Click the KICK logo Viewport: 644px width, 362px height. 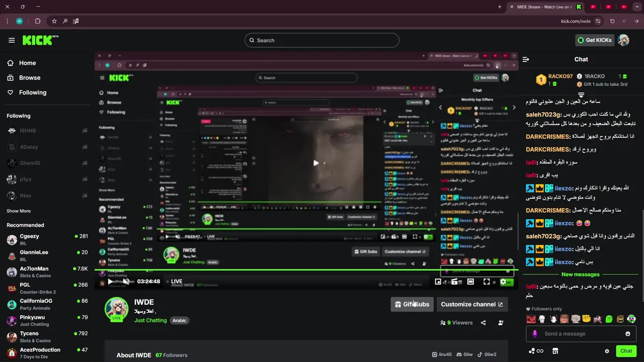point(40,40)
